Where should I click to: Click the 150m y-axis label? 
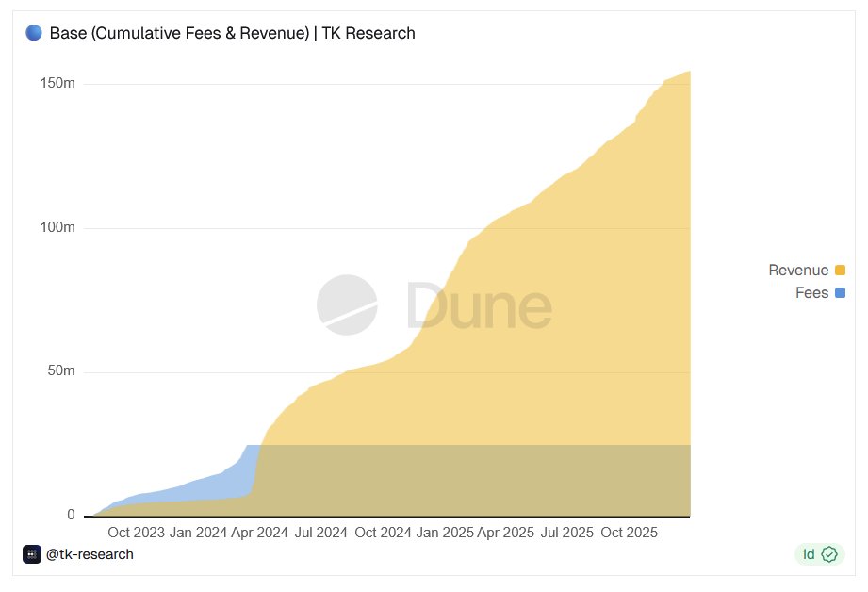60,81
